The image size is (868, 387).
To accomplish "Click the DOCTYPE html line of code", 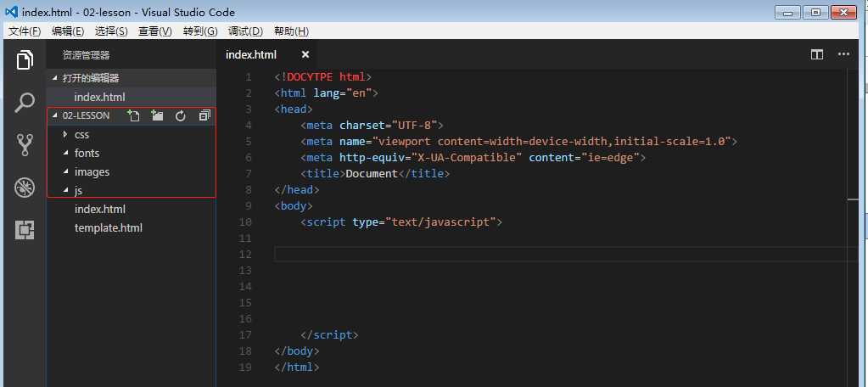I will 323,77.
